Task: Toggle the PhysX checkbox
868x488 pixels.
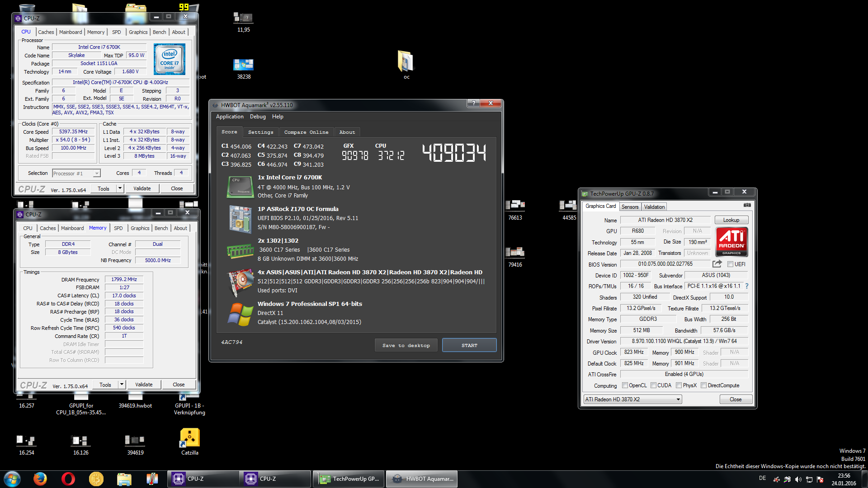Action: pos(679,385)
